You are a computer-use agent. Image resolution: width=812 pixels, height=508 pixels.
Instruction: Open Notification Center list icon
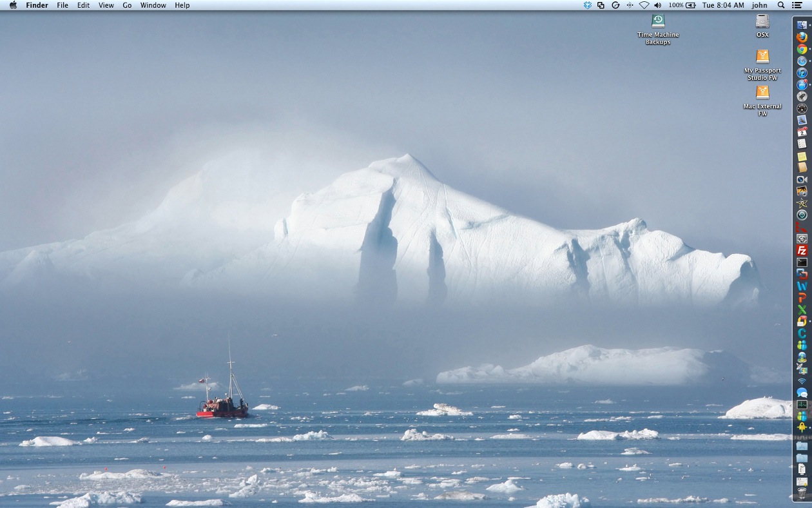pyautogui.click(x=797, y=5)
